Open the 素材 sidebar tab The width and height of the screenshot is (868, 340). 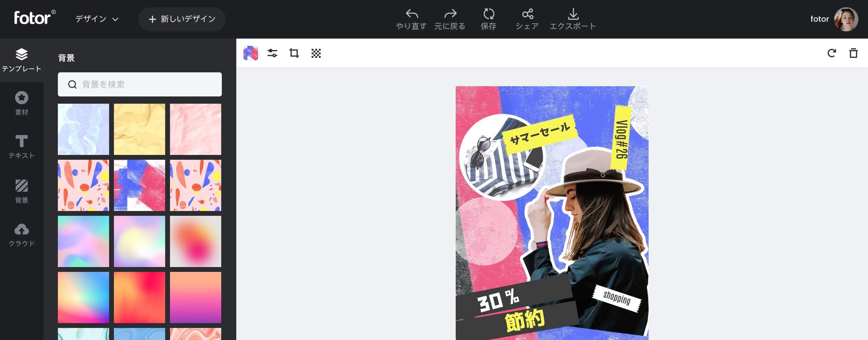22,103
